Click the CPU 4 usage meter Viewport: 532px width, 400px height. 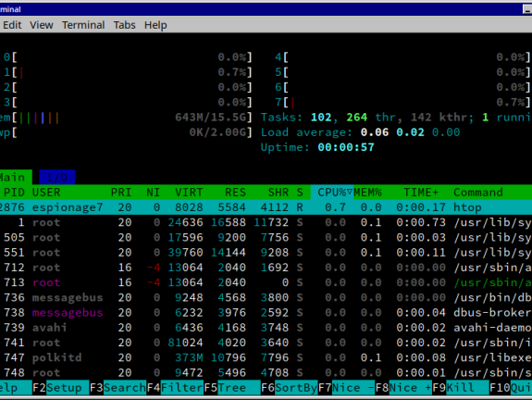402,57
